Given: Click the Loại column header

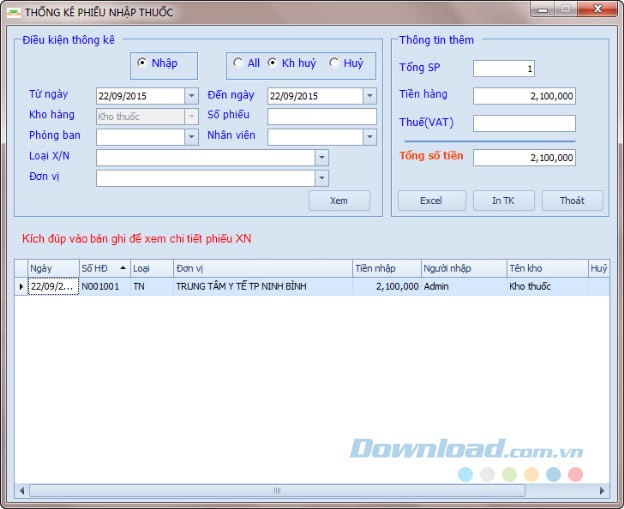Looking at the screenshot, I should 152,269.
